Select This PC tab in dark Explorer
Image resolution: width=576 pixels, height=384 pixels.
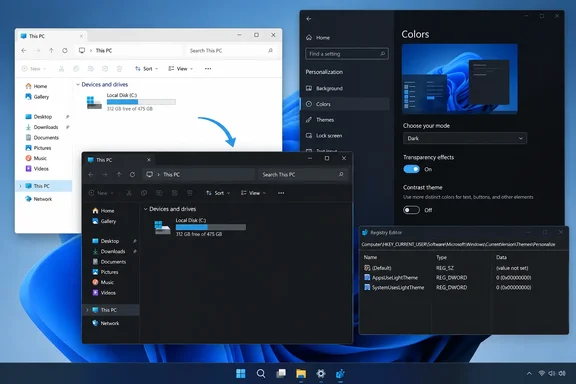pyautogui.click(x=118, y=160)
